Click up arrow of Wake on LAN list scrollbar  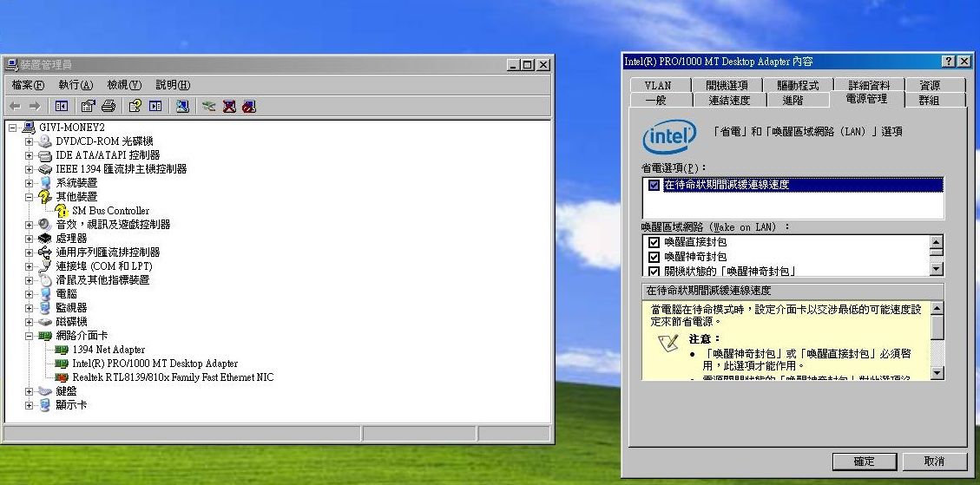pyautogui.click(x=937, y=243)
